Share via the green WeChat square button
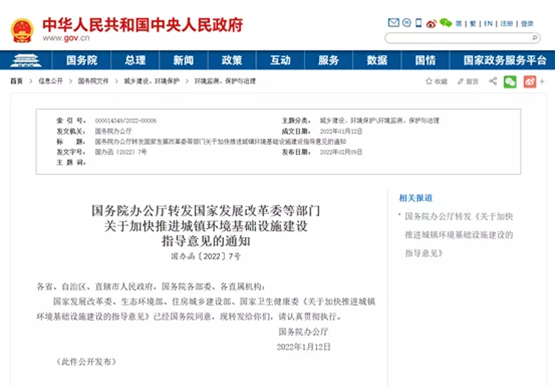This screenshot has width=555, height=387. point(510,82)
